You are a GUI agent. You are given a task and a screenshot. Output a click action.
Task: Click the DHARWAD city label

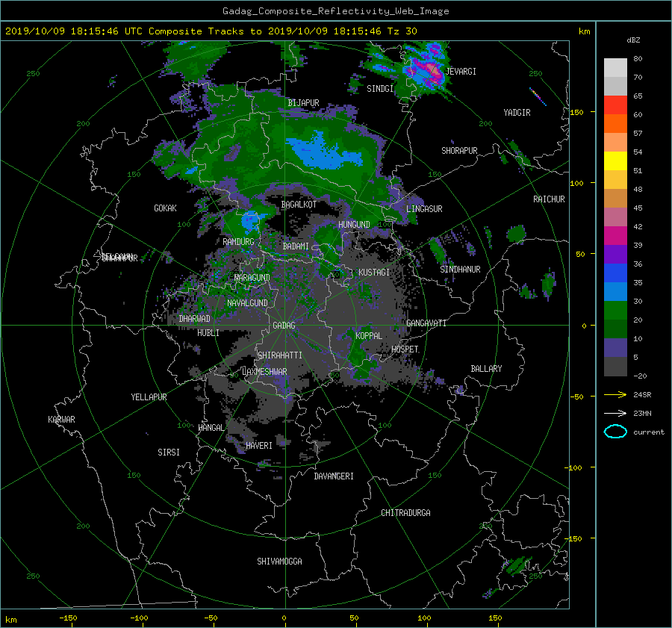[194, 319]
